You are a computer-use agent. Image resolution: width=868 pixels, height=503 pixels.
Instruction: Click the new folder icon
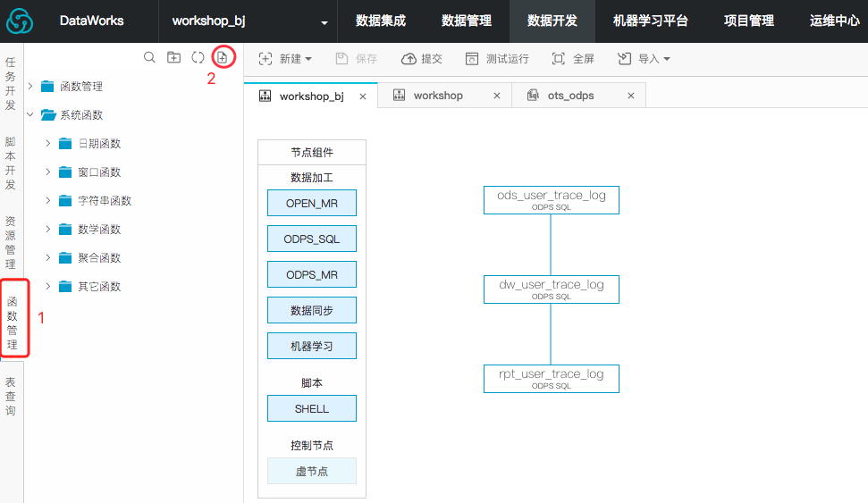(173, 57)
